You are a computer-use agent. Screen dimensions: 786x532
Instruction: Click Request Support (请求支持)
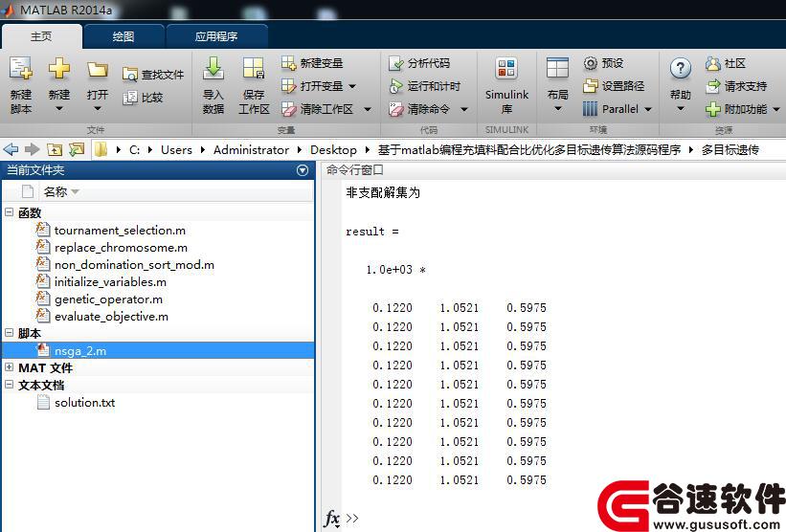(x=736, y=86)
